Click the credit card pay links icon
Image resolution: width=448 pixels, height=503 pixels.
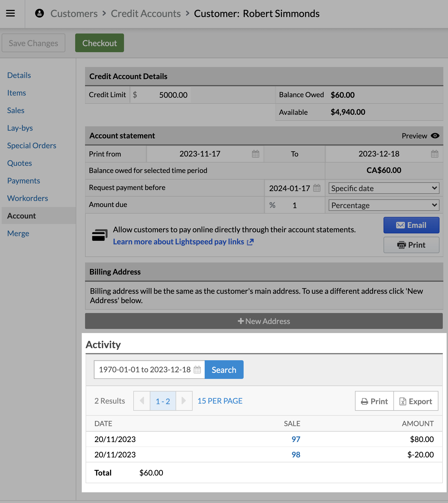coord(100,235)
